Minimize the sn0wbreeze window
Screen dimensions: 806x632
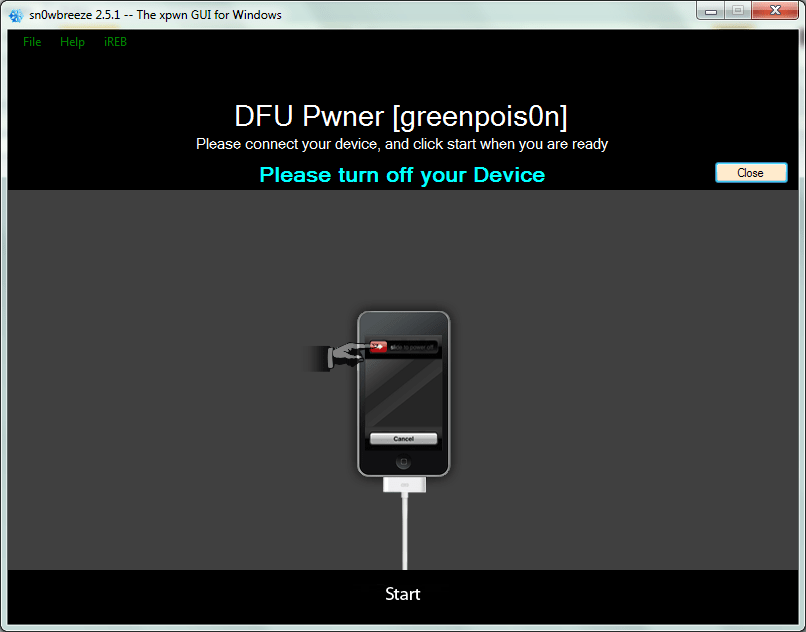(710, 10)
